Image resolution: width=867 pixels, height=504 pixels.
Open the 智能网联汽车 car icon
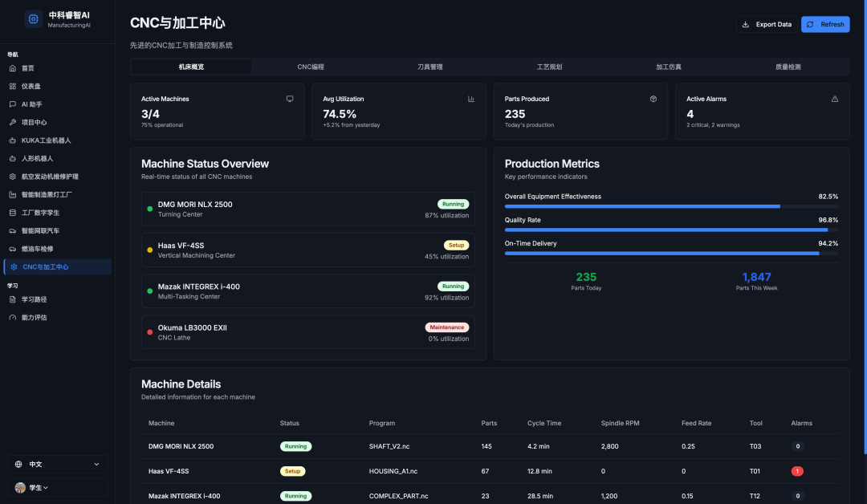[x=13, y=230]
